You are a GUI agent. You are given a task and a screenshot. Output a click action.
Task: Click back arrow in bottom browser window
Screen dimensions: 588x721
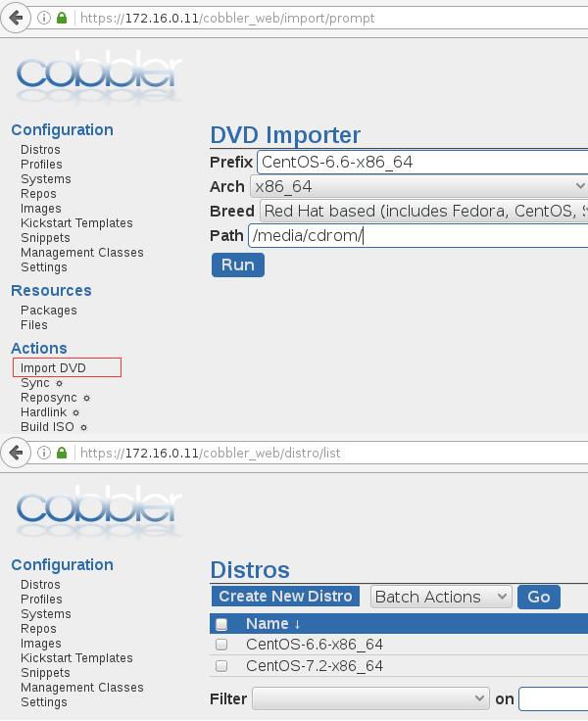tap(16, 453)
